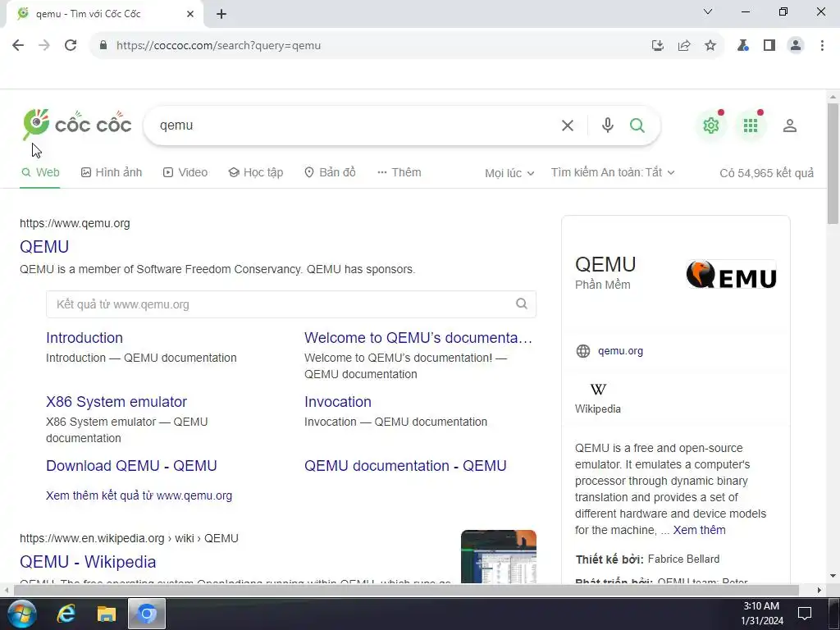Click Xem thêm kết quả từ www.qemu.org
Screen dimensions: 840x630
pyautogui.click(x=139, y=495)
